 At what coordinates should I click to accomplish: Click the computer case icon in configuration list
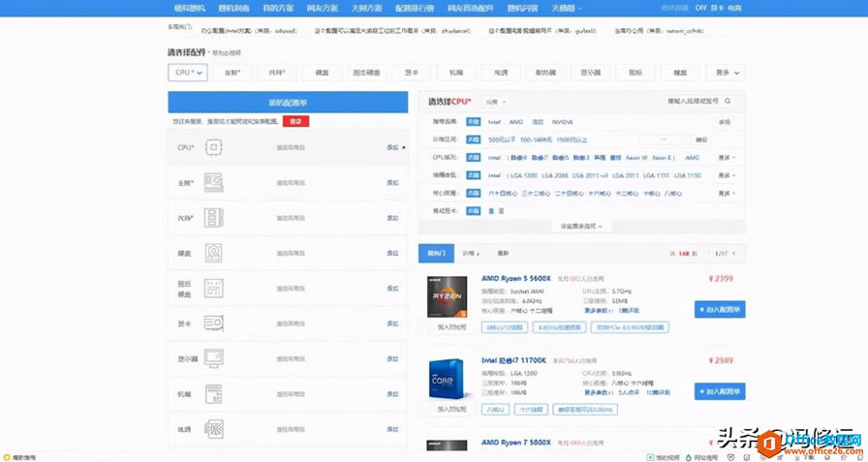tap(214, 394)
